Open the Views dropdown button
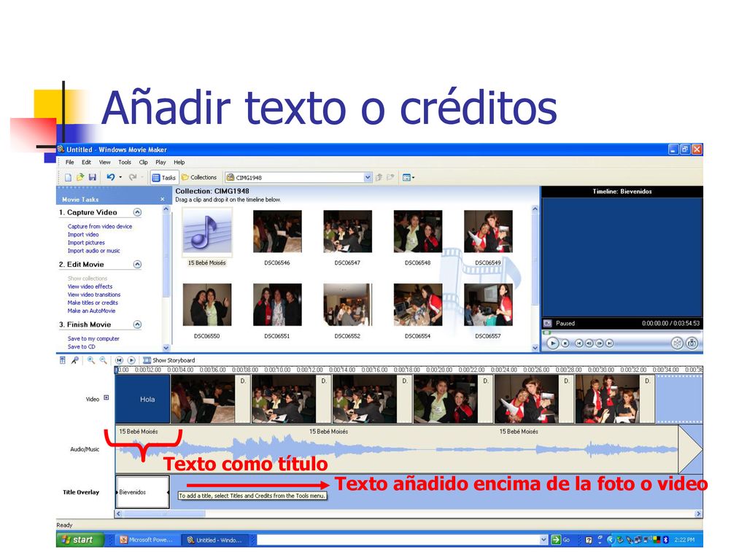This screenshot has width=747, height=560. 409,178
